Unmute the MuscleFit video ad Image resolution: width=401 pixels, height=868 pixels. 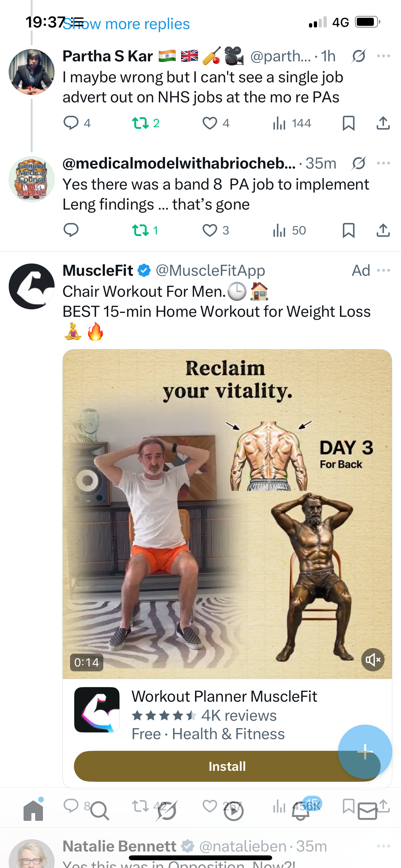(373, 660)
